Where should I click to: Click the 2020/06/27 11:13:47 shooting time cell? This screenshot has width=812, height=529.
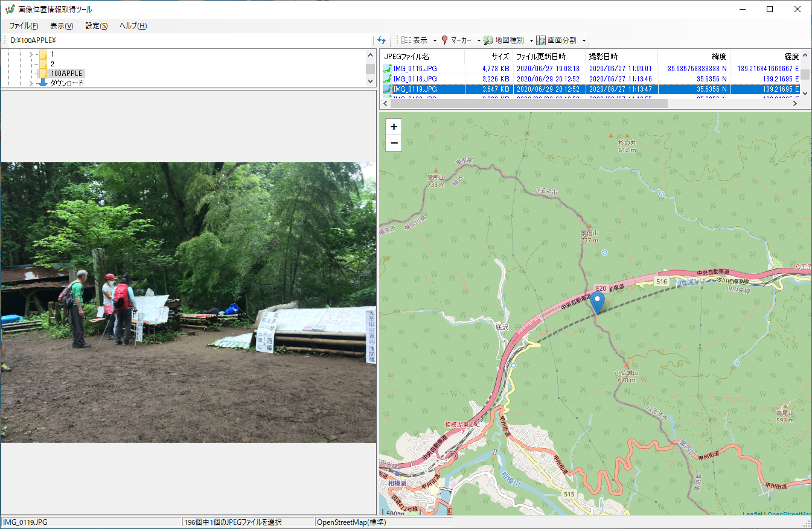621,89
